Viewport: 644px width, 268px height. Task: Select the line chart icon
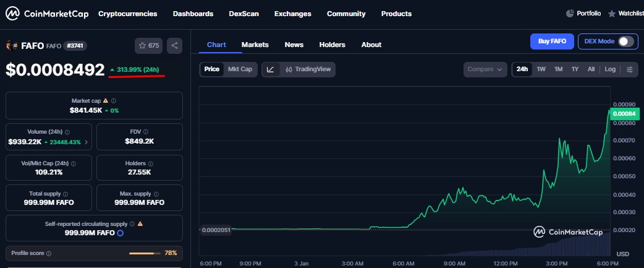(x=271, y=69)
